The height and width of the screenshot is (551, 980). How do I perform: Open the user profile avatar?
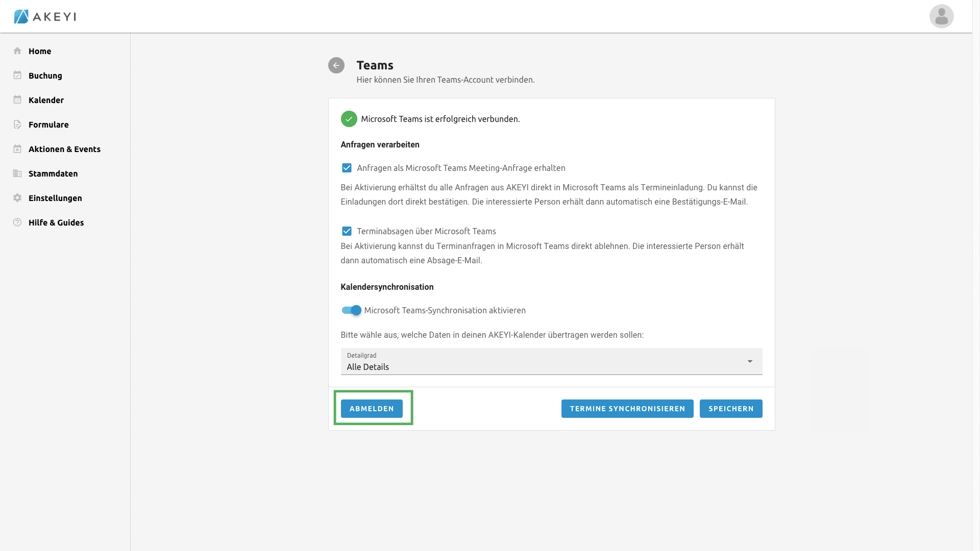(x=941, y=16)
